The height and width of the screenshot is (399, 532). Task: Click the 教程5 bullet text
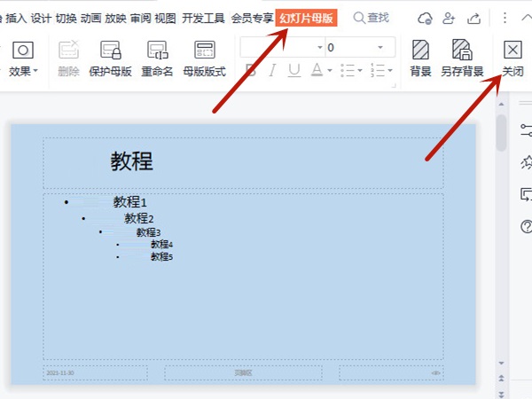161,256
